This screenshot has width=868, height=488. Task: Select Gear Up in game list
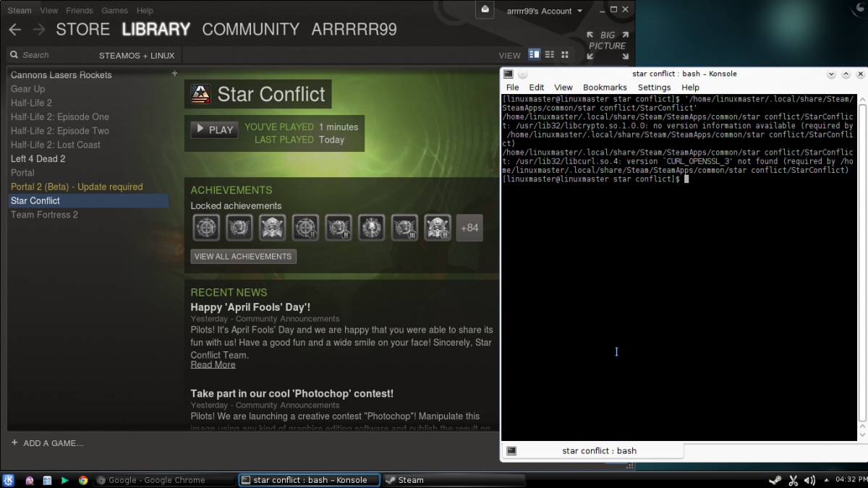(x=27, y=89)
